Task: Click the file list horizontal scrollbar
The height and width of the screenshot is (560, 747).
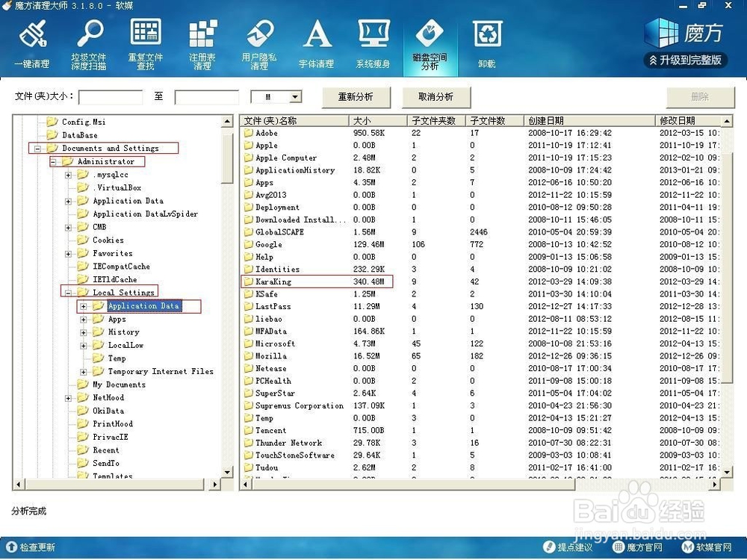Action: coord(412,485)
